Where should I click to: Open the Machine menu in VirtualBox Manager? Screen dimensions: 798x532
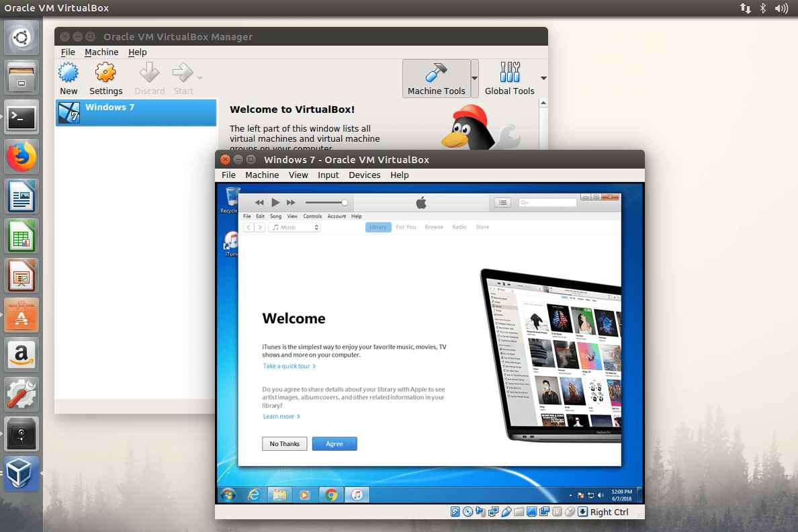coord(101,52)
